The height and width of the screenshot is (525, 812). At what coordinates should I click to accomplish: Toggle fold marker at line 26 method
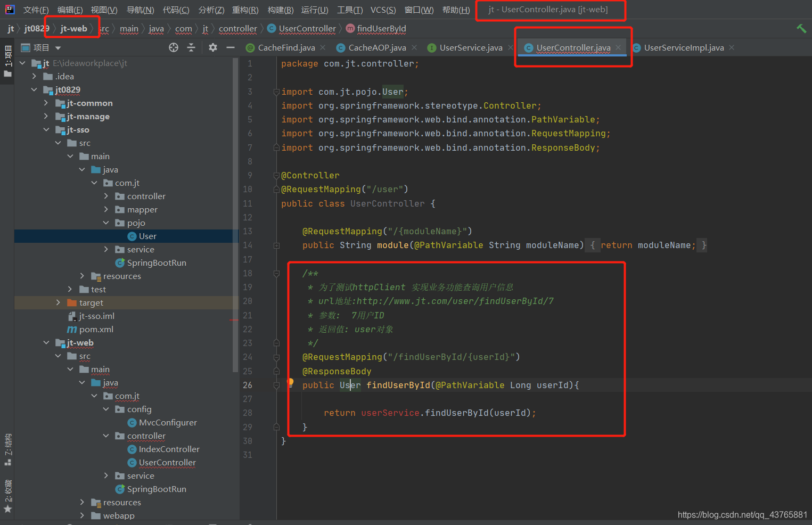(x=276, y=385)
